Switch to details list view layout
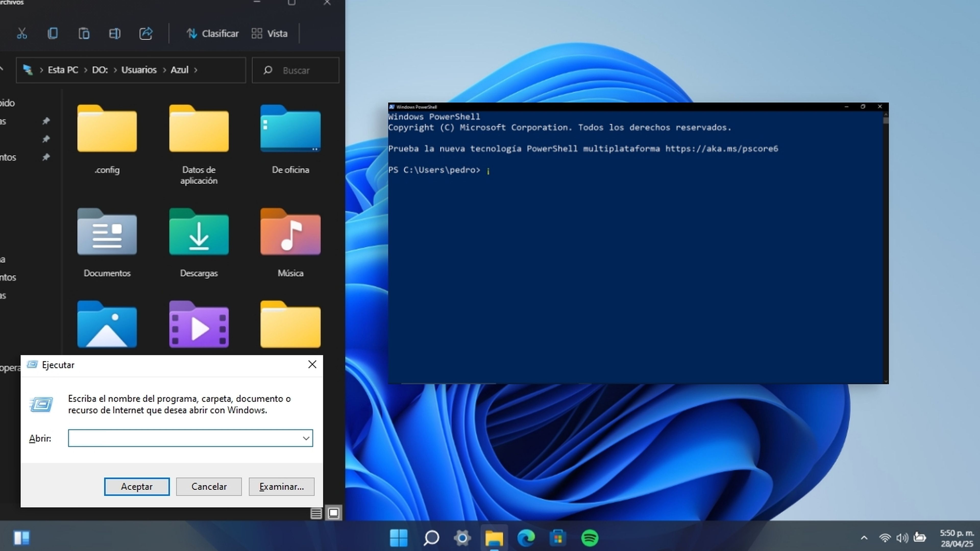 point(316,513)
